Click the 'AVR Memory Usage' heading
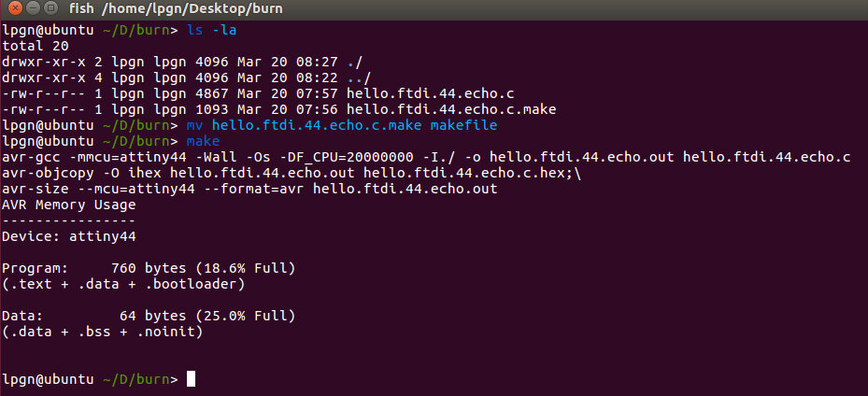 69,205
